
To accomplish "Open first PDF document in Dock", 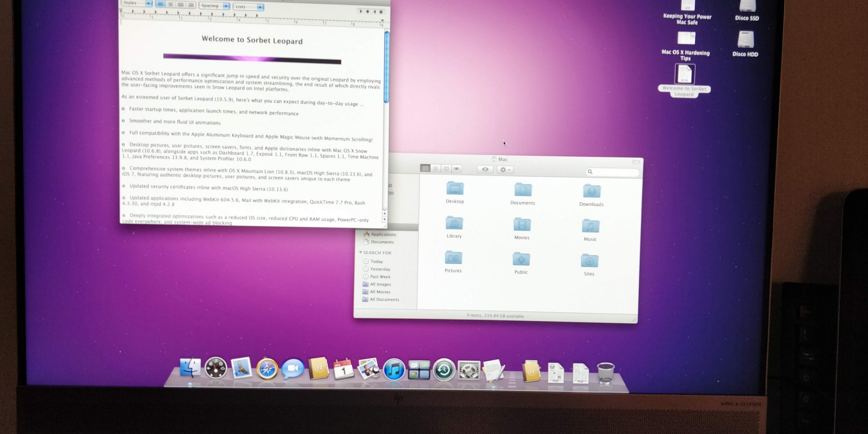I will click(556, 373).
